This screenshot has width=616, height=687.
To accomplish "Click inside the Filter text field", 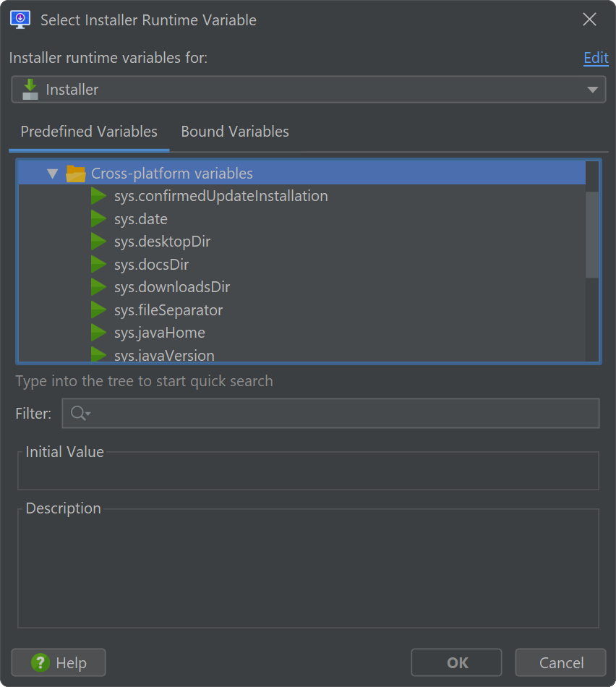I will pyautogui.click(x=331, y=413).
